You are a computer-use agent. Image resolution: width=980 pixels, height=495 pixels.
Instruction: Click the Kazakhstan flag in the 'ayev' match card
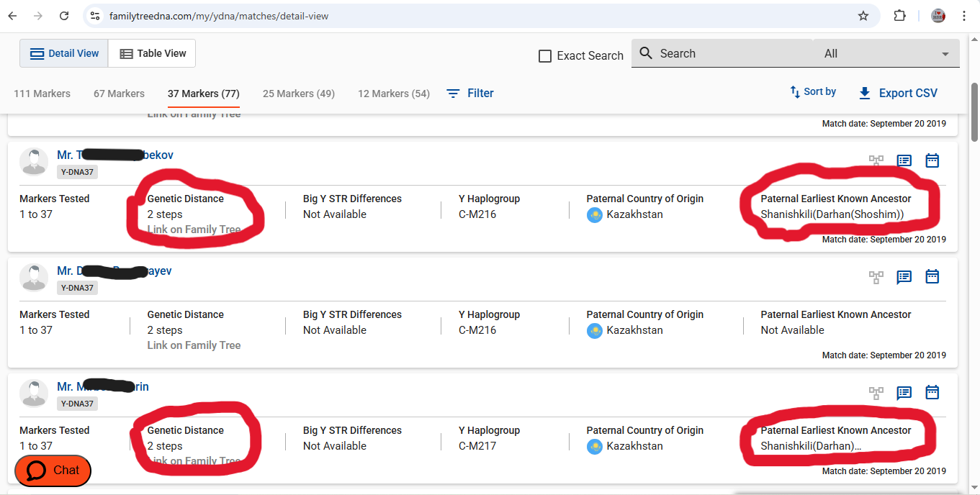[594, 330]
